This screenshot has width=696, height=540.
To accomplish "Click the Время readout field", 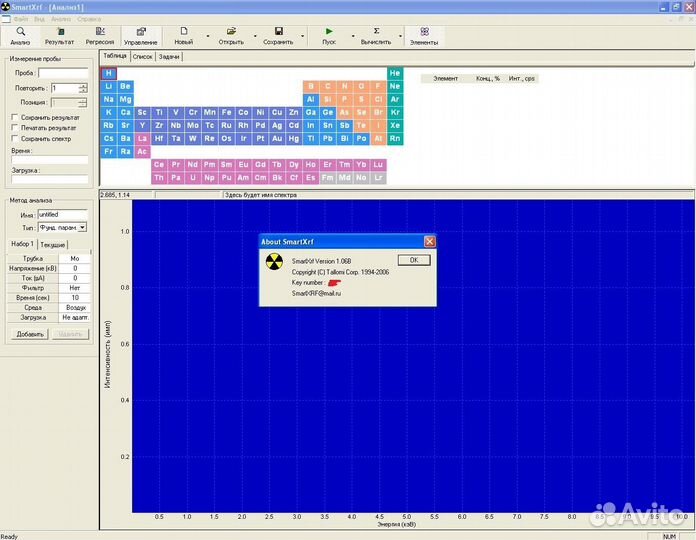I will pos(49,160).
